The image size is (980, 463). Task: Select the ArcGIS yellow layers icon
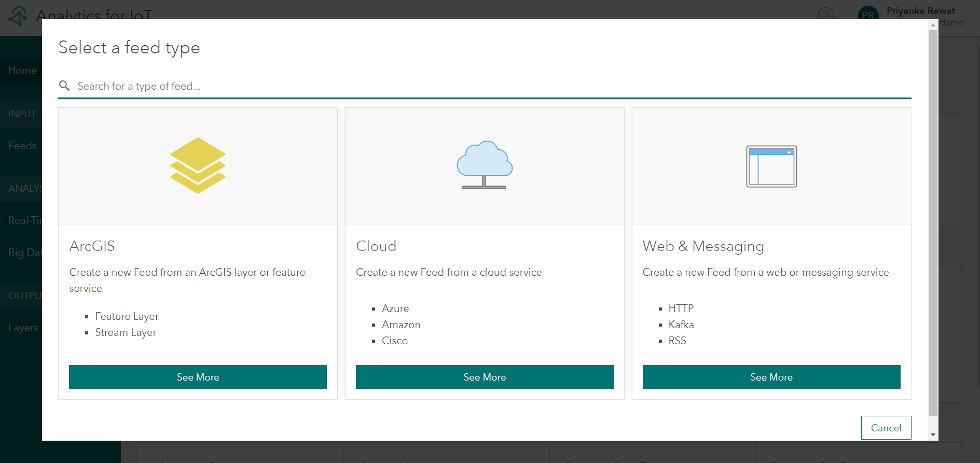click(198, 165)
